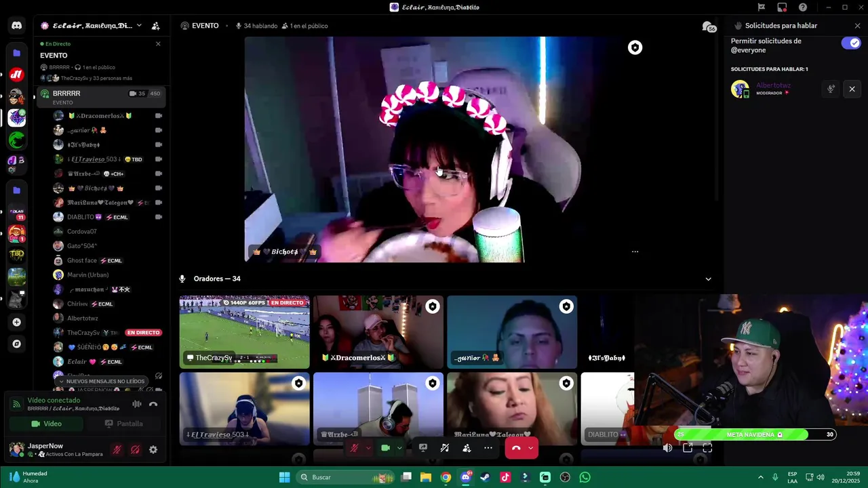The width and height of the screenshot is (868, 488).
Task: Toggle microphone in bottom call controls
Action: tap(354, 448)
